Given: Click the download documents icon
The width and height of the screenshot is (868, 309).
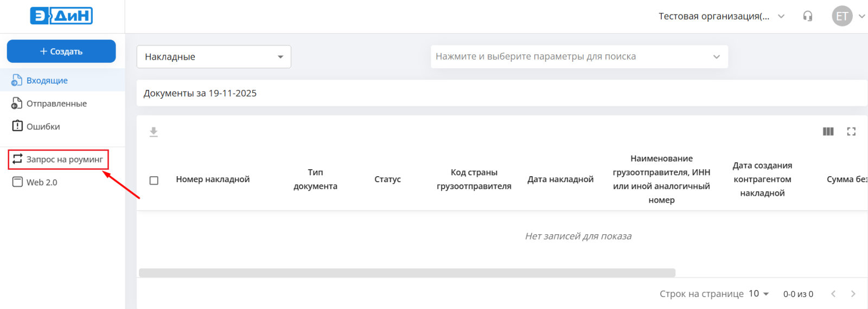Looking at the screenshot, I should click(x=154, y=132).
